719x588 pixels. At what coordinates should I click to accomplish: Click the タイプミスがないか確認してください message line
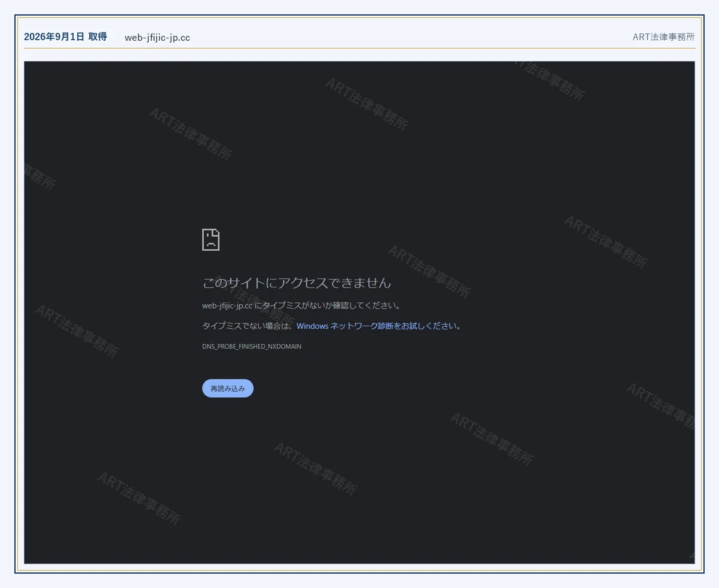(301, 305)
